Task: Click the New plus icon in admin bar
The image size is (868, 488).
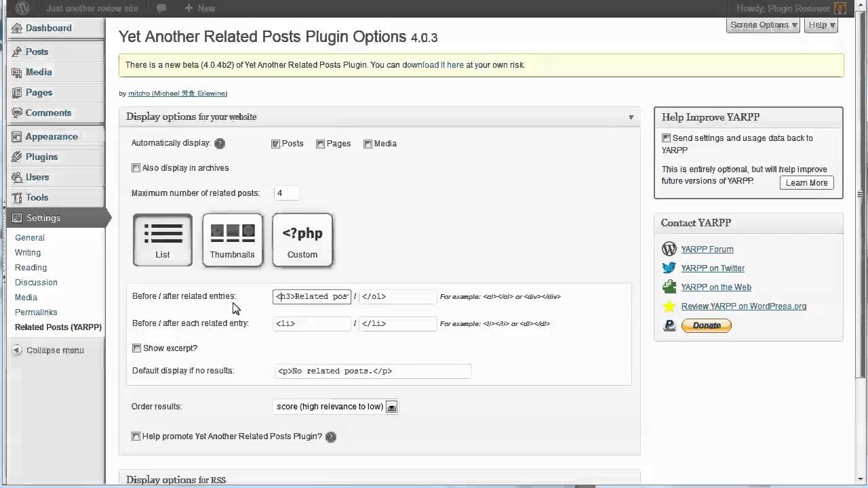Action: [x=189, y=8]
